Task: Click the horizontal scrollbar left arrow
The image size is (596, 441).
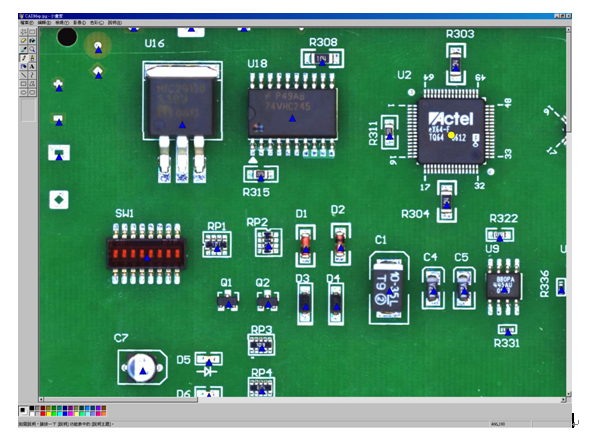Action: point(41,400)
